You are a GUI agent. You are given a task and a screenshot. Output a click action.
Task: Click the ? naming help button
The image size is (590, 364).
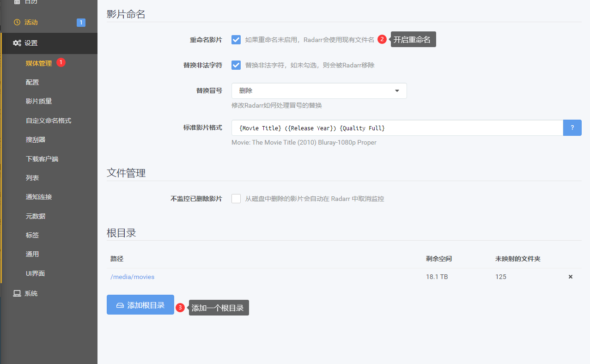coord(572,128)
